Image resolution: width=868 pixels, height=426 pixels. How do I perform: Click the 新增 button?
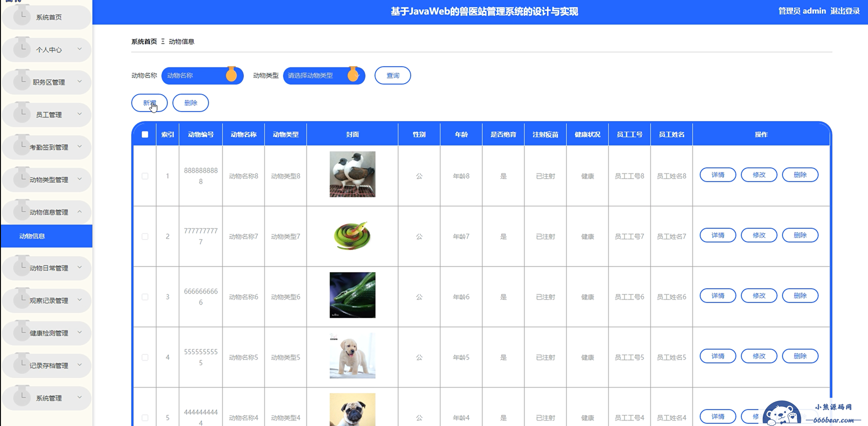149,103
